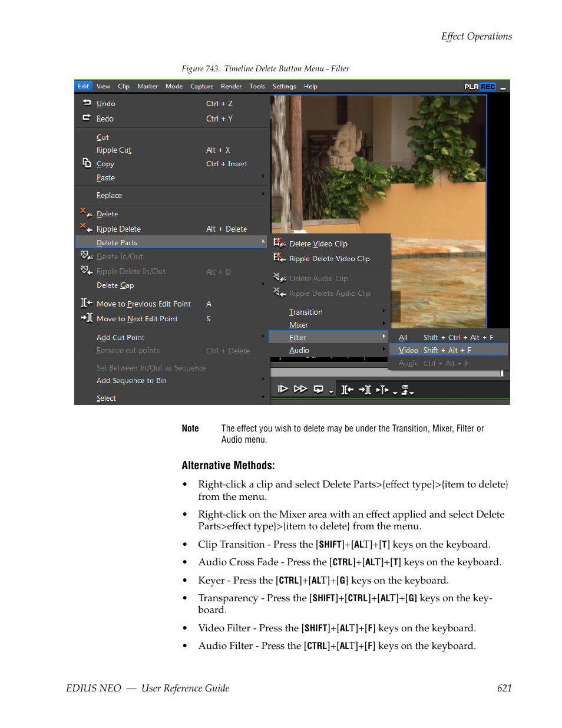Click the icon beside Move to Next Edit Point
This screenshot has width=562, height=728.
tap(87, 318)
